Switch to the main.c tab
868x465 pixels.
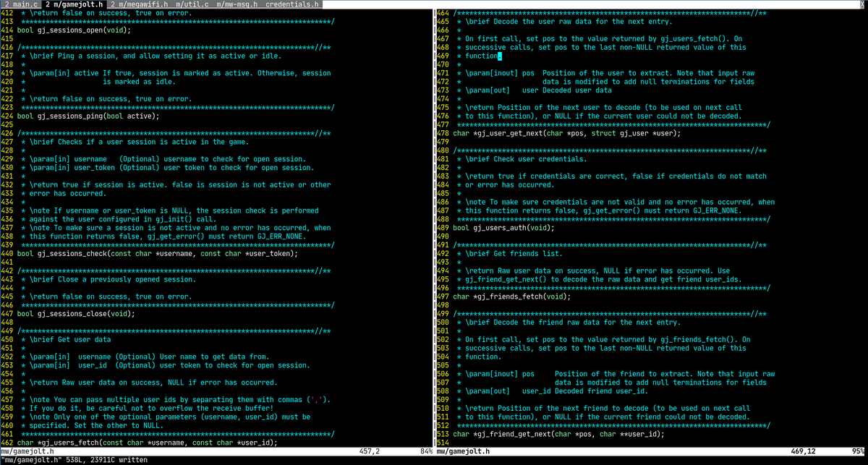pos(21,4)
